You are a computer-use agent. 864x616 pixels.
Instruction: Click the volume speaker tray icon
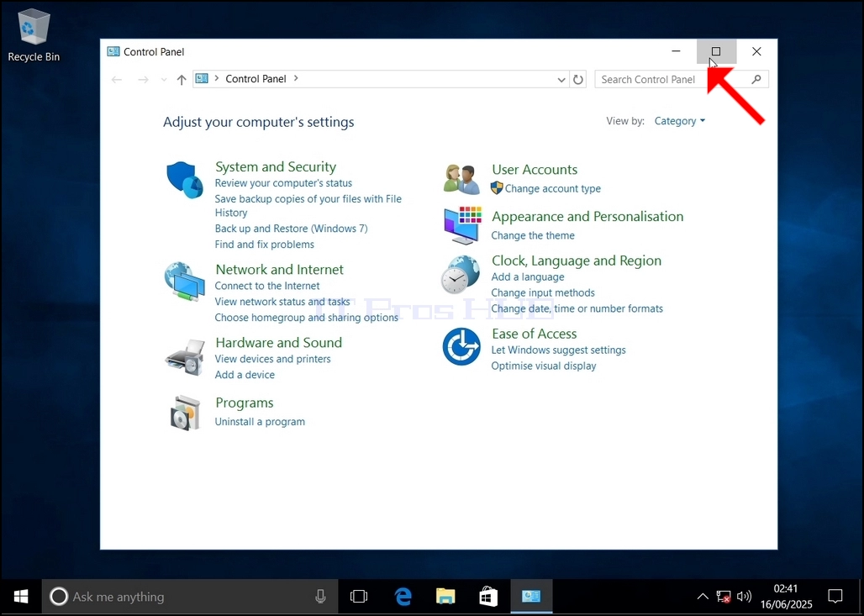pyautogui.click(x=744, y=596)
